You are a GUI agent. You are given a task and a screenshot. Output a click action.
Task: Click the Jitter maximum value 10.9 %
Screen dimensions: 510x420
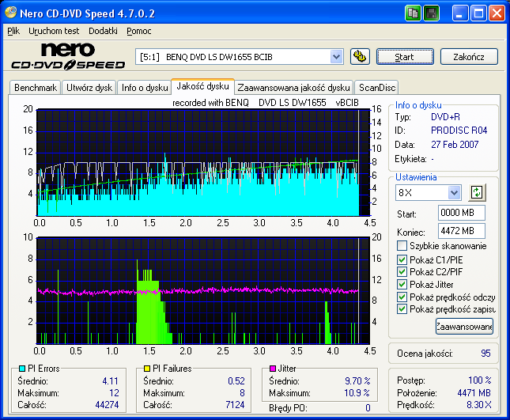click(357, 393)
